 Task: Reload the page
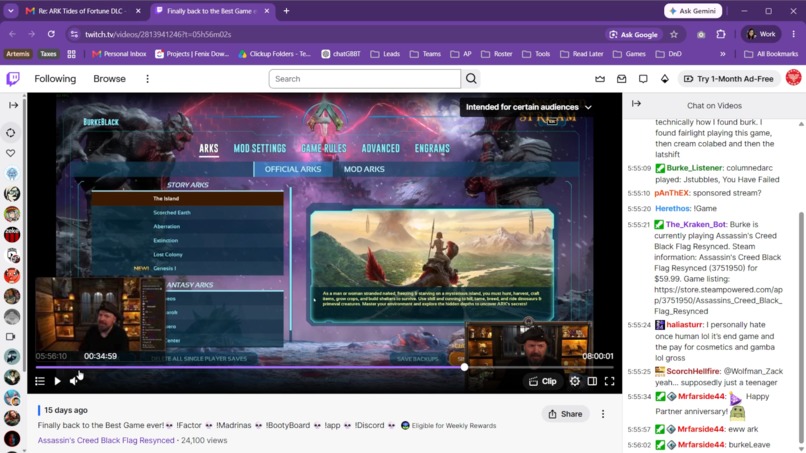pos(51,34)
